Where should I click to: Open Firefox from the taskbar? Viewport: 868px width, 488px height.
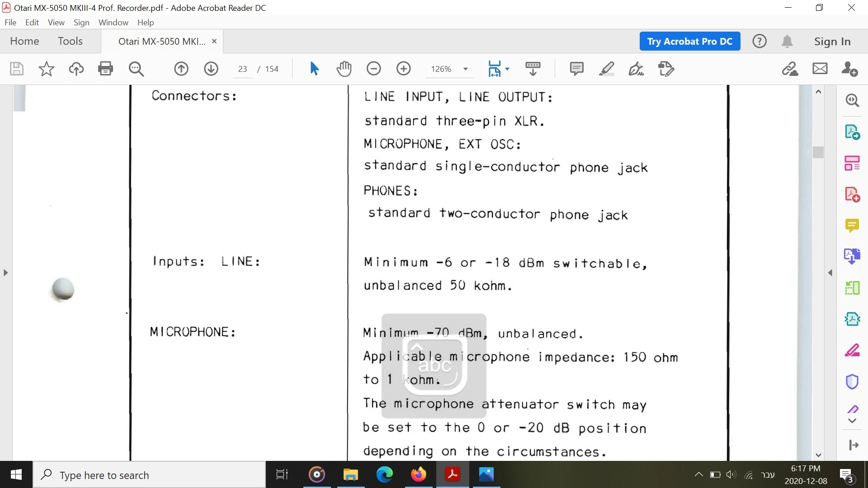point(418,474)
